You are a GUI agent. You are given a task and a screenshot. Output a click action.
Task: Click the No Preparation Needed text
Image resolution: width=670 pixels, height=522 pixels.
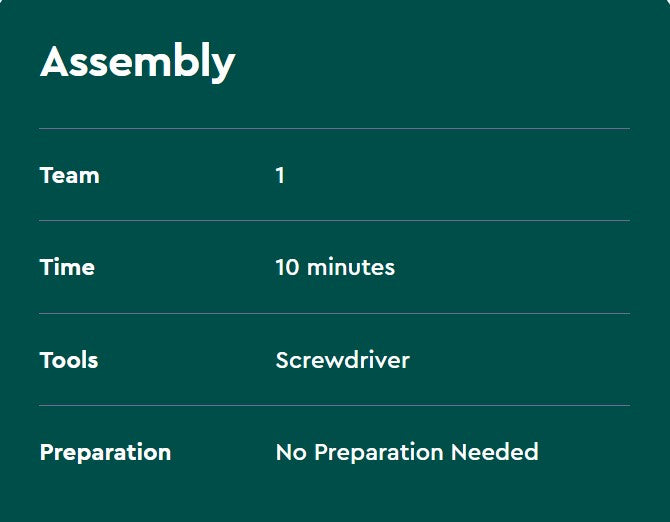(x=406, y=452)
